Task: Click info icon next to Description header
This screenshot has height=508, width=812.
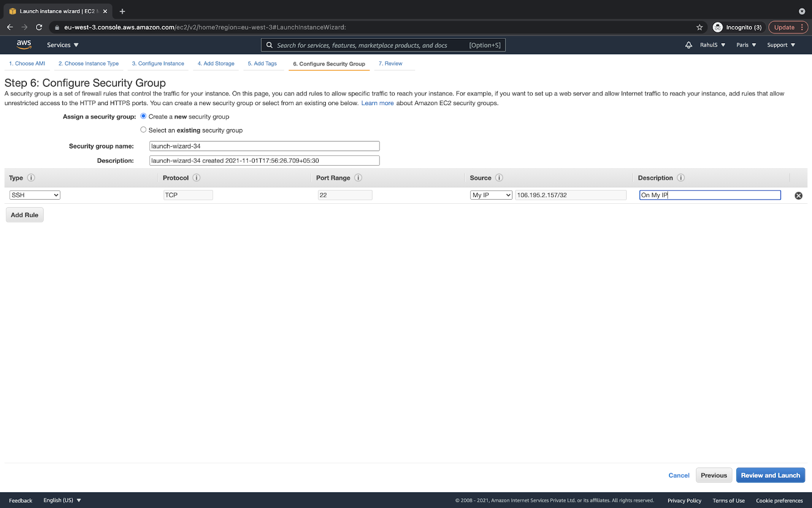Action: [681, 178]
